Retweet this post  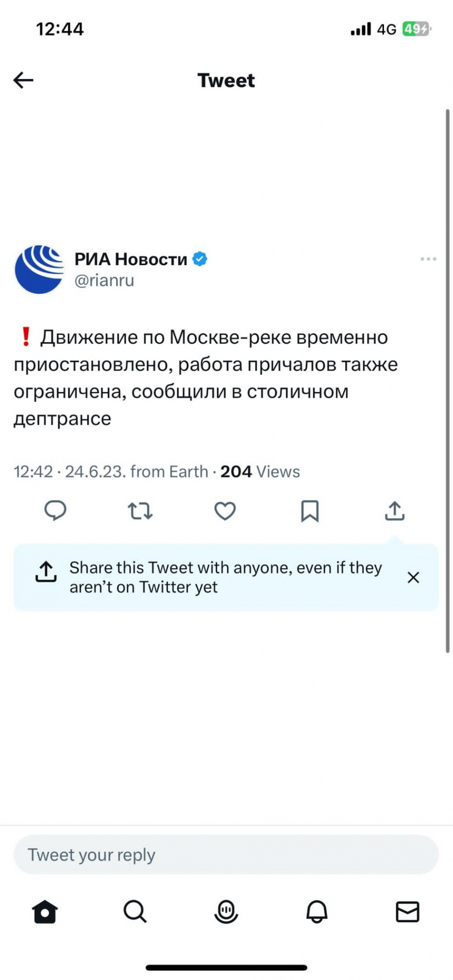[x=140, y=512]
